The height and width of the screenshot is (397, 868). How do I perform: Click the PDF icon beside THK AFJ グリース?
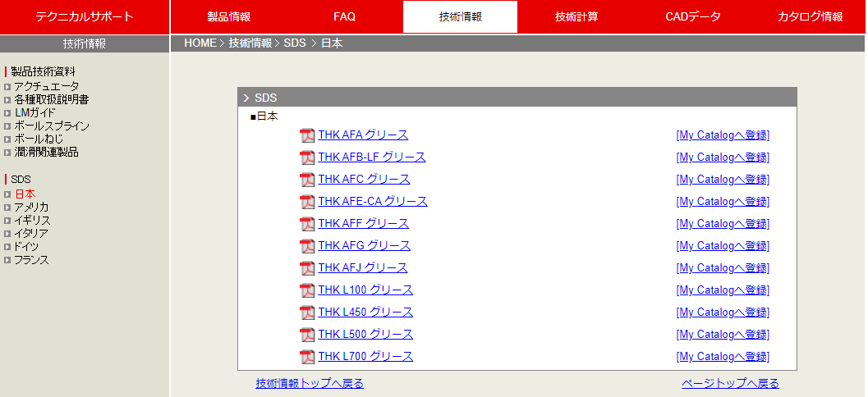[307, 268]
